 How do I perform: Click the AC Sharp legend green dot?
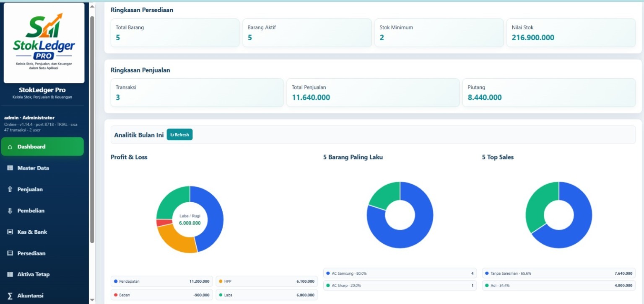pos(328,286)
